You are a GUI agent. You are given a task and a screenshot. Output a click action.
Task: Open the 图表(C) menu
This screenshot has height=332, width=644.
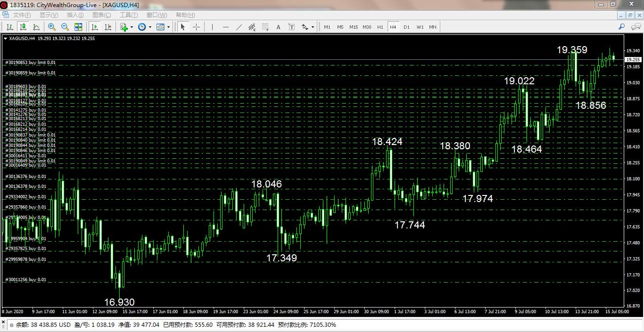[x=102, y=15]
